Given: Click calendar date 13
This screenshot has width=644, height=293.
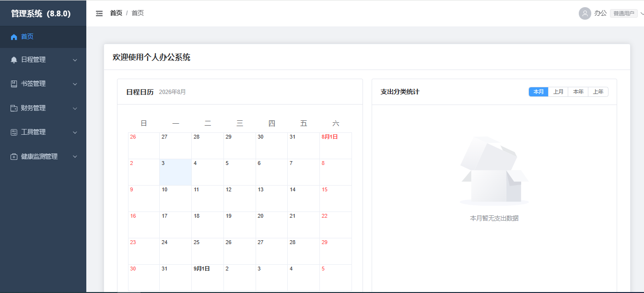Looking at the screenshot, I should tap(271, 199).
